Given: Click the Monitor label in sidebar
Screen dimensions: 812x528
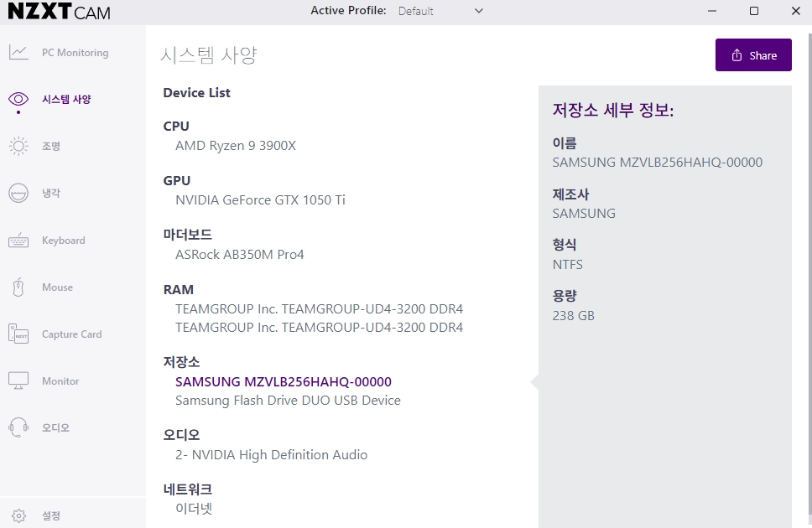Looking at the screenshot, I should pyautogui.click(x=60, y=381).
